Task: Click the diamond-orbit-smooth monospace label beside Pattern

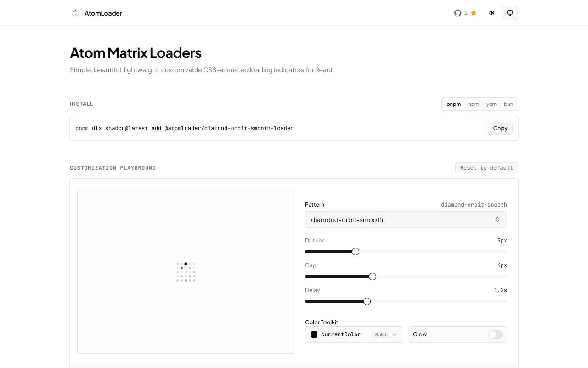Action: pyautogui.click(x=474, y=205)
